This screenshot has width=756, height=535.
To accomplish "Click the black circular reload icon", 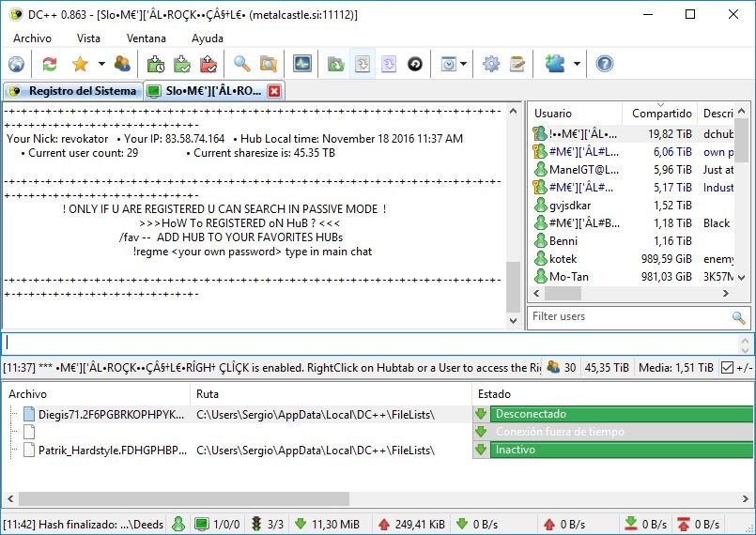I will click(x=415, y=64).
